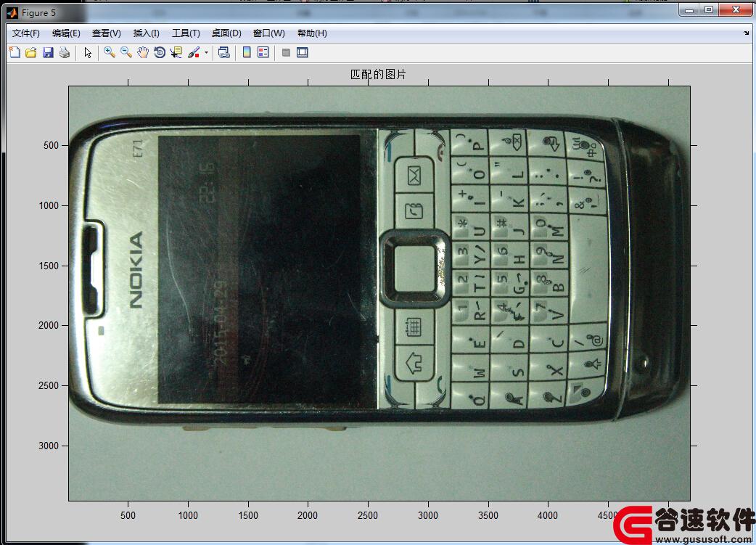Open the 查看(V) menu
Screen dimensions: 756x545
tap(107, 33)
